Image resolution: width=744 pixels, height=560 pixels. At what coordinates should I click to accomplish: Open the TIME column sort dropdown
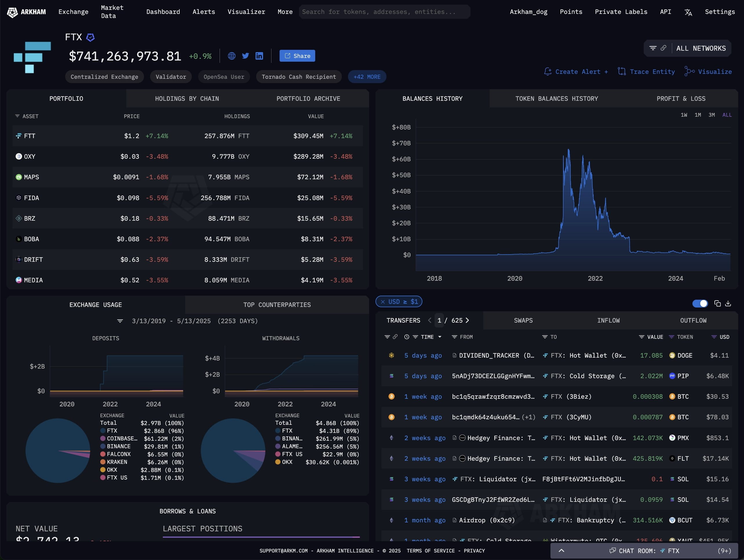click(x=440, y=337)
